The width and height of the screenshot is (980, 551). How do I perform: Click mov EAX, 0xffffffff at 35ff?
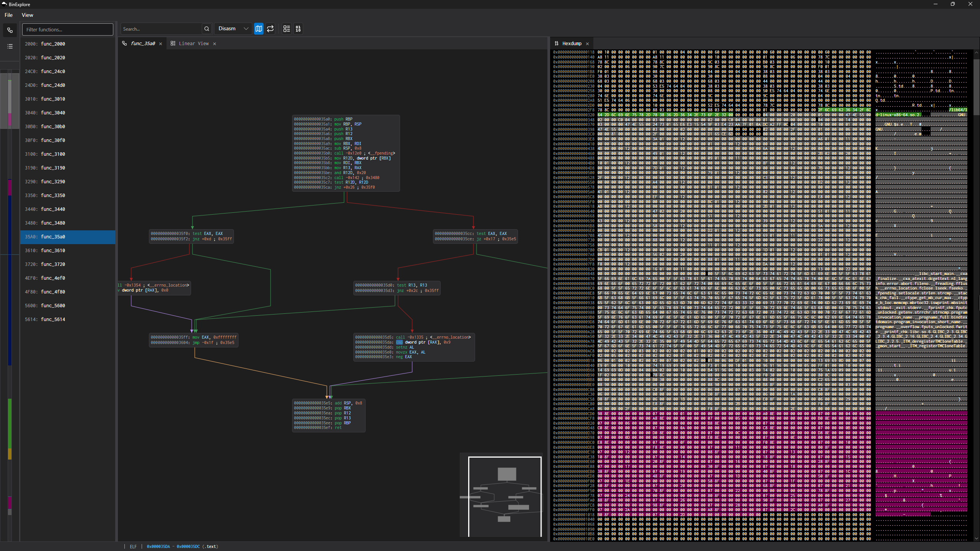tap(194, 337)
